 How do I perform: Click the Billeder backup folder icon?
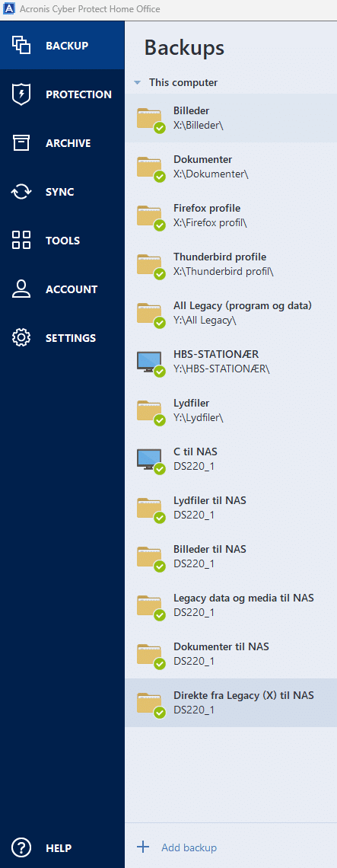[151, 120]
